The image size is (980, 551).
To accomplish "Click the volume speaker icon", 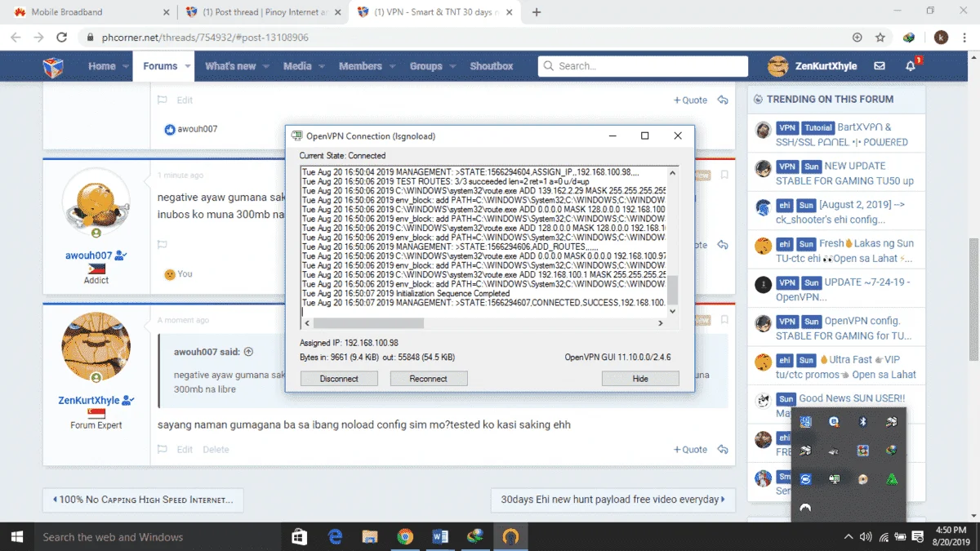I will [x=866, y=537].
